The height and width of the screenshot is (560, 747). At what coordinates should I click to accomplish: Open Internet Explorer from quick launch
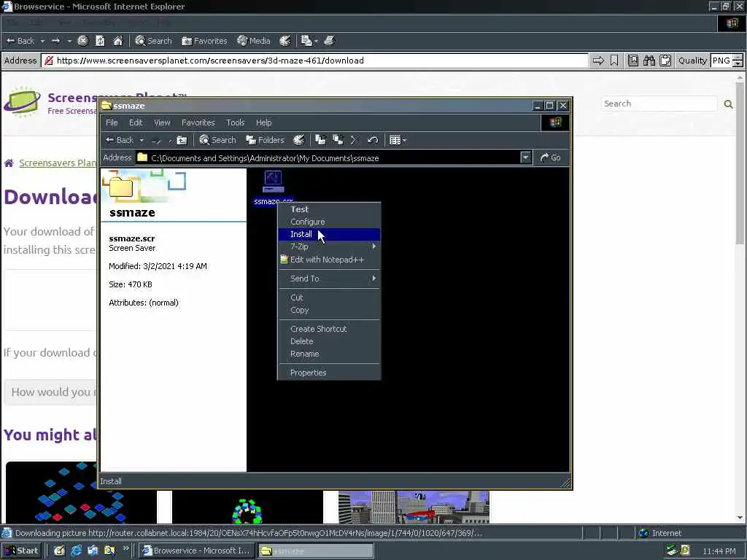pyautogui.click(x=76, y=551)
